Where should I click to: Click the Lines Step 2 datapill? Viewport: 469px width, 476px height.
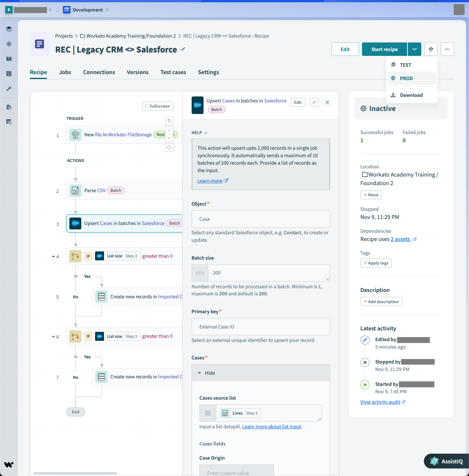coord(240,413)
